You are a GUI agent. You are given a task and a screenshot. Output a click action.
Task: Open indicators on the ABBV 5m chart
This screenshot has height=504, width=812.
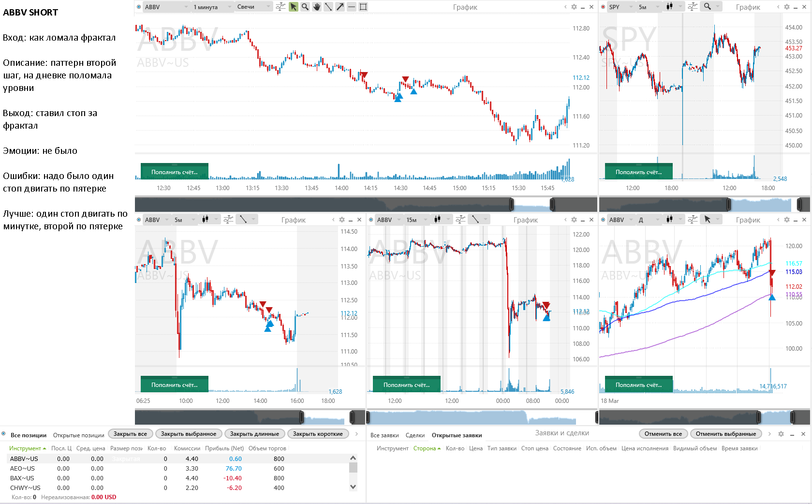228,220
